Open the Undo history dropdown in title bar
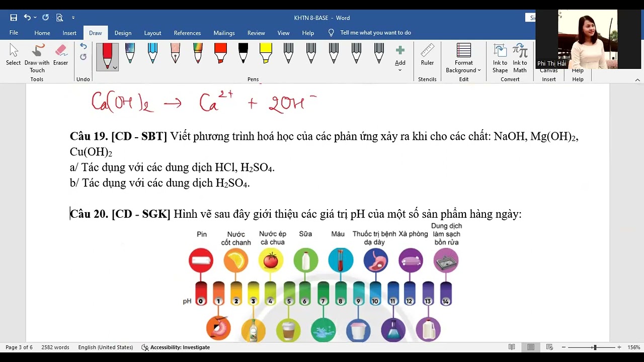Viewport: 644px width, 362px height. point(35,18)
